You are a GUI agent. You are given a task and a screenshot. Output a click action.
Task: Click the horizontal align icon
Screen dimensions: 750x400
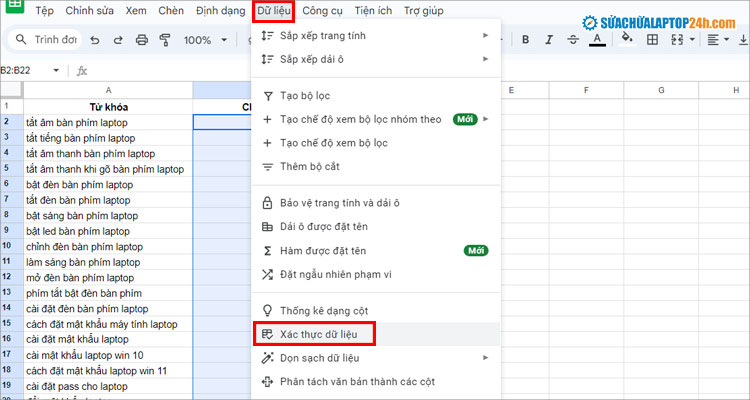[713, 40]
